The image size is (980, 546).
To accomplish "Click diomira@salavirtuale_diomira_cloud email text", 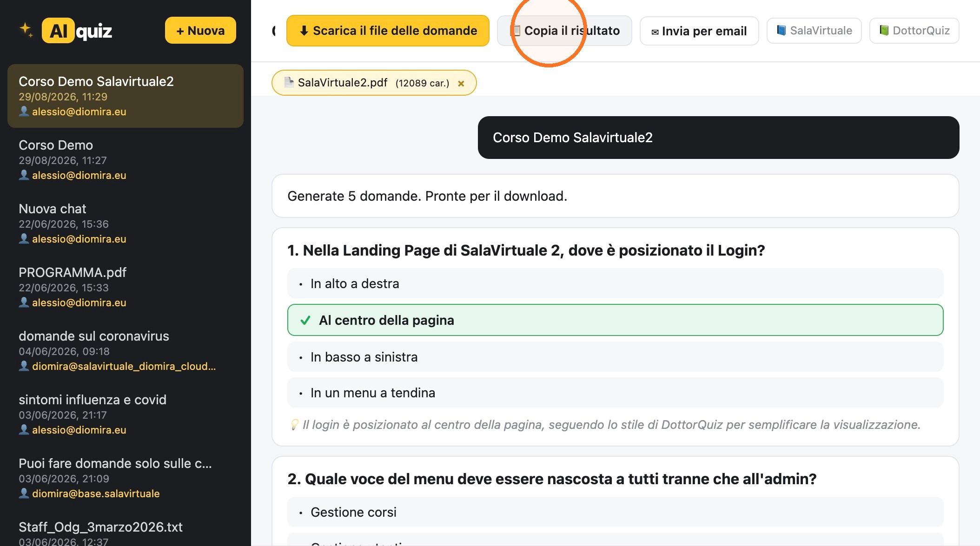I will [124, 366].
